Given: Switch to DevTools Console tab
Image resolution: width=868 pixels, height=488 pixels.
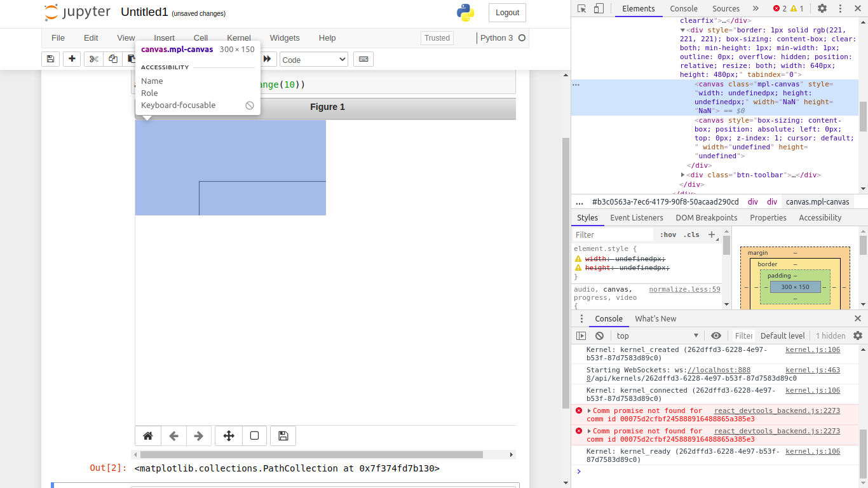Looking at the screenshot, I should (x=684, y=8).
